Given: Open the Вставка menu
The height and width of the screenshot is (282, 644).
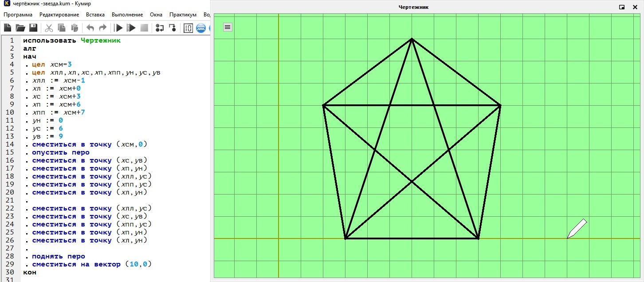Looking at the screenshot, I should tap(95, 15).
